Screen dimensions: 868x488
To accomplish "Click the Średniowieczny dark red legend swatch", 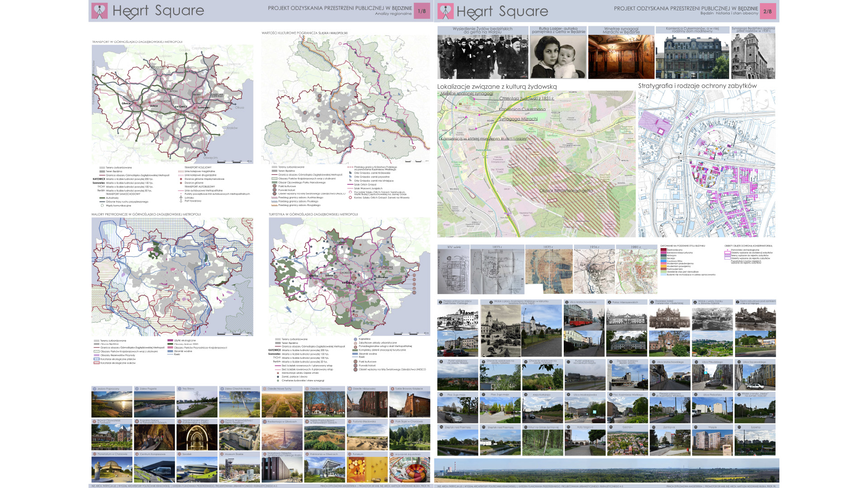I will 663,250.
